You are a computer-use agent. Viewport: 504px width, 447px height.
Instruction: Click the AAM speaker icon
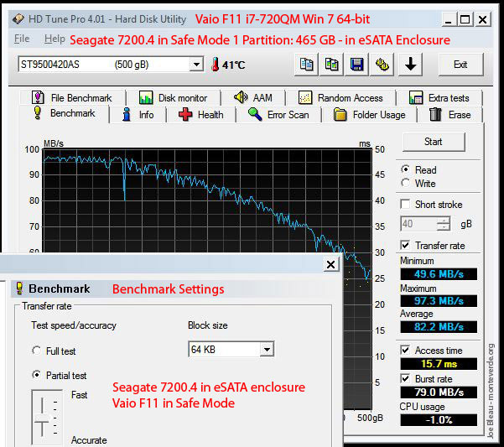pos(241,97)
